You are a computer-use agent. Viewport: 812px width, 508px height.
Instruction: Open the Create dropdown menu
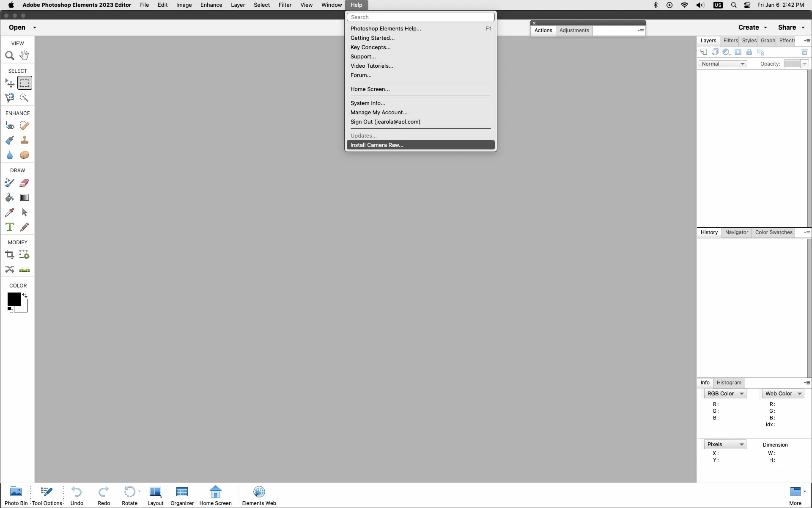tap(752, 28)
